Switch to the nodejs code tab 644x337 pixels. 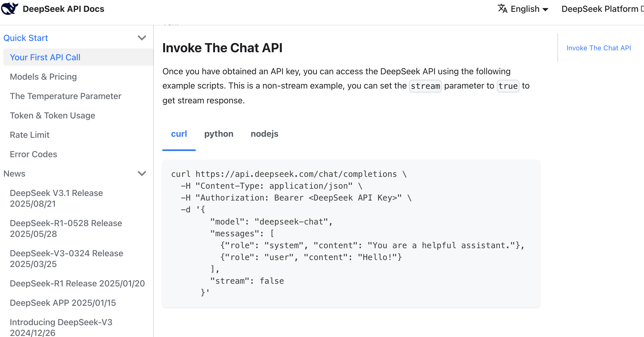coord(264,134)
